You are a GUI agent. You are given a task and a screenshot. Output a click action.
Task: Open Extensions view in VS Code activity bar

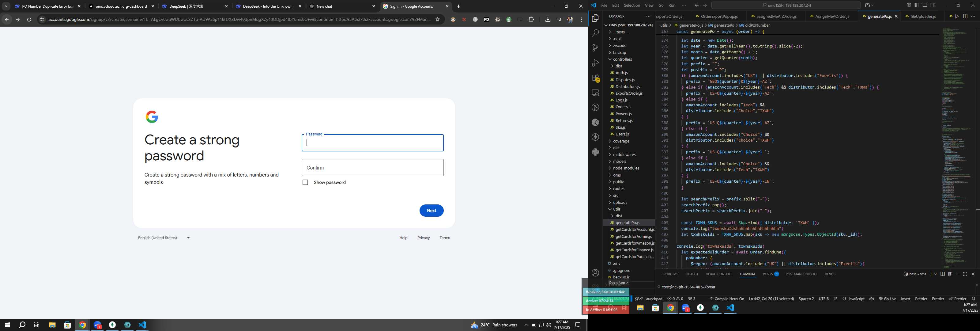(x=595, y=78)
